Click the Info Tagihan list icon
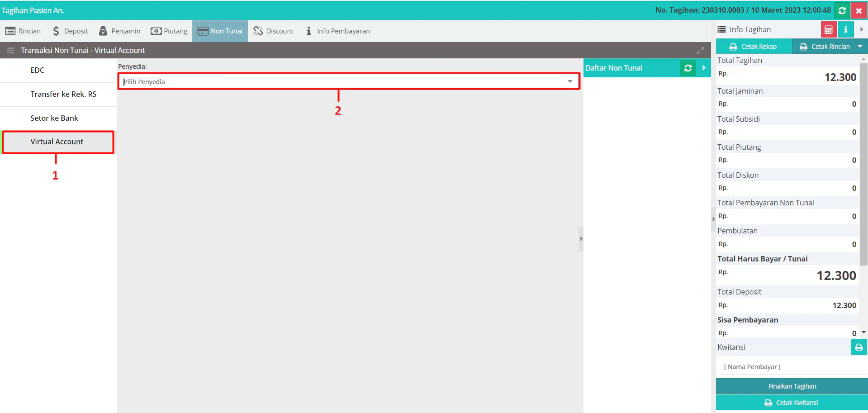 click(x=721, y=29)
